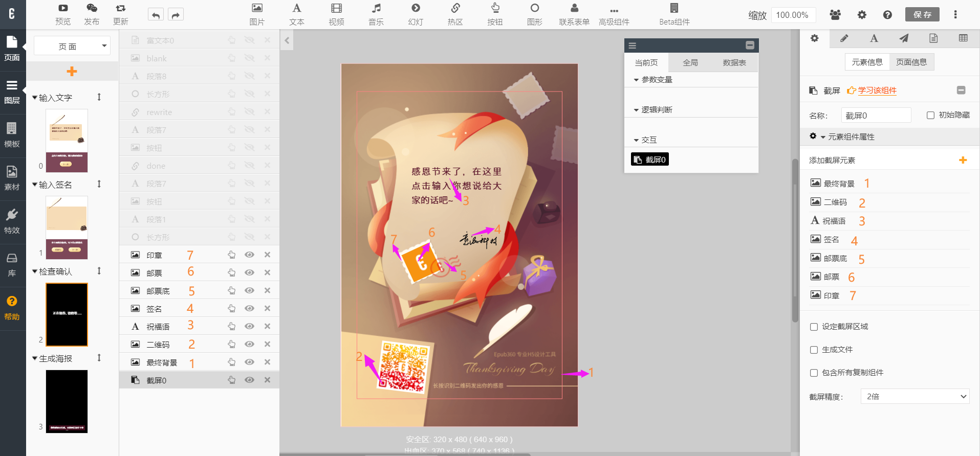Hide the 印章 layer with eye icon
This screenshot has width=980, height=456.
tap(249, 255)
